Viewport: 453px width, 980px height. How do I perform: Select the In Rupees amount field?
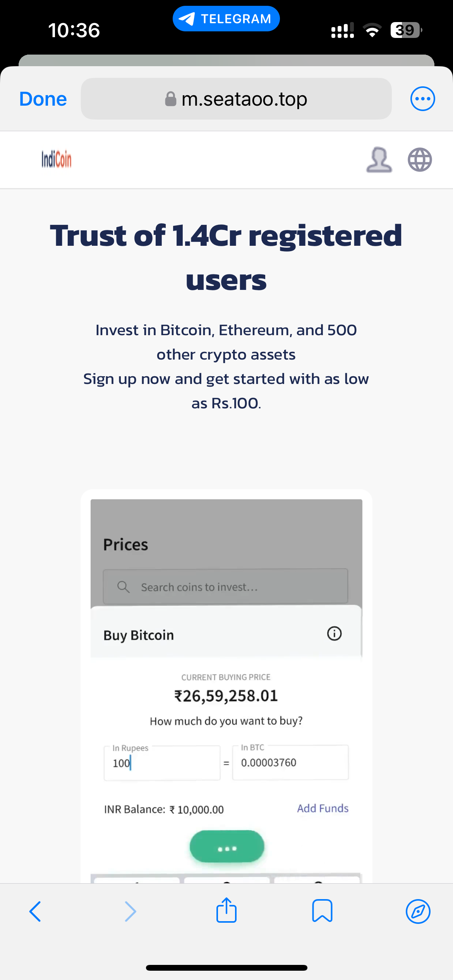click(162, 763)
